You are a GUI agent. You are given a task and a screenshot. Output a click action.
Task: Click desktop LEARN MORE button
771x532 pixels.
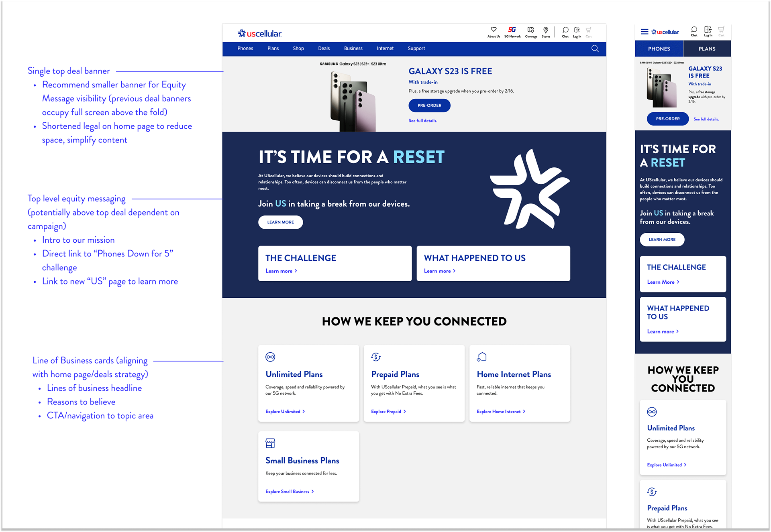pyautogui.click(x=280, y=222)
